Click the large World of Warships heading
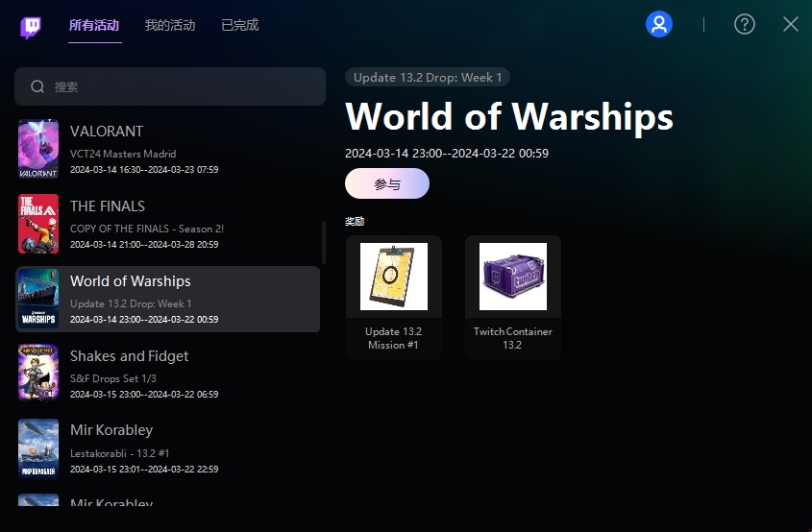 tap(509, 117)
